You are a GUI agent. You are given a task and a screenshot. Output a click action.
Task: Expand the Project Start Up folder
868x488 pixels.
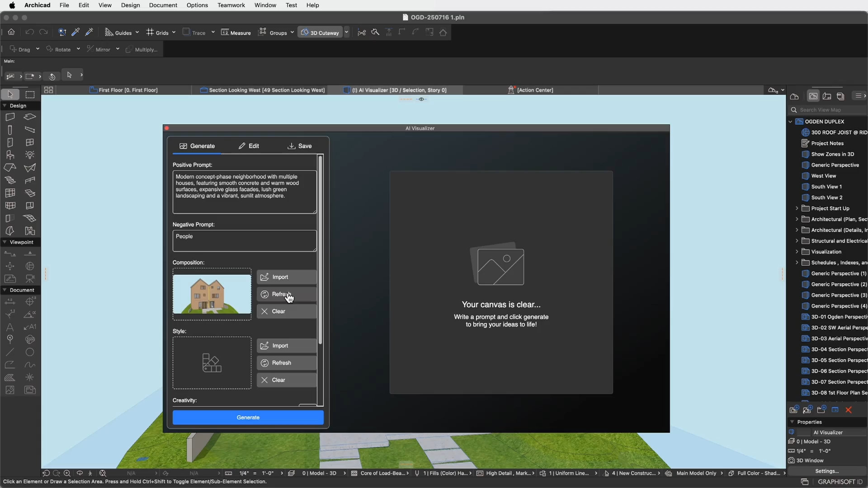(x=797, y=208)
